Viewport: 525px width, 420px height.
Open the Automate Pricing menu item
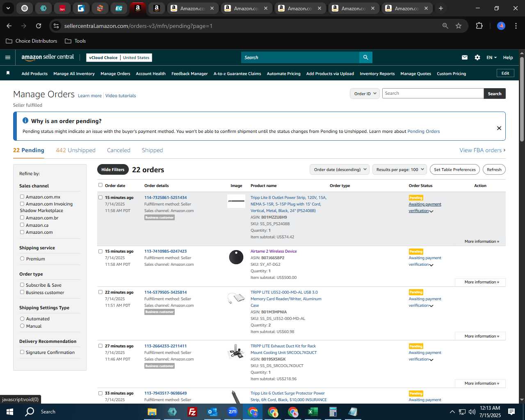click(283, 73)
